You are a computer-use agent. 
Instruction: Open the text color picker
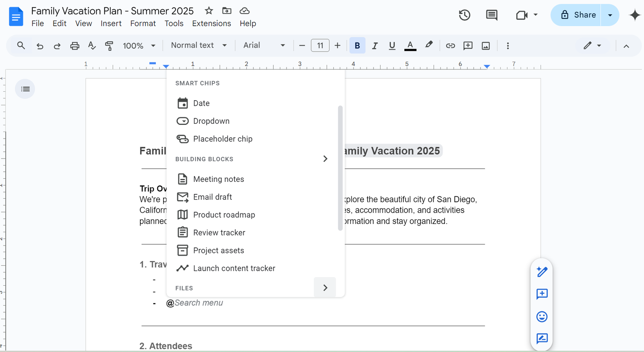(410, 46)
